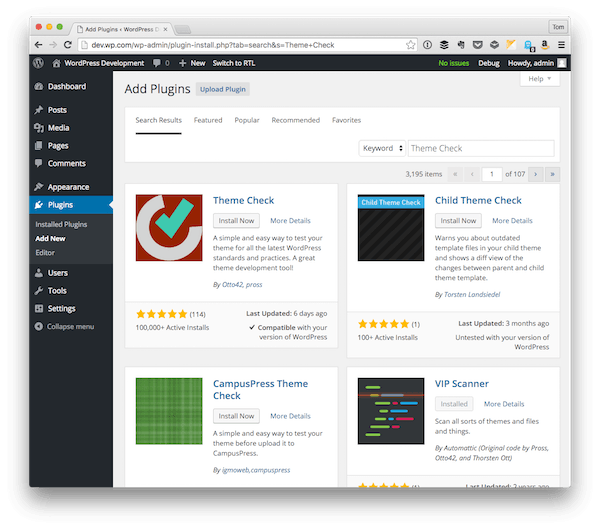Image resolution: width=600 pixels, height=529 pixels.
Task: Select the Plugins sidebar menu item
Action: coord(71,205)
